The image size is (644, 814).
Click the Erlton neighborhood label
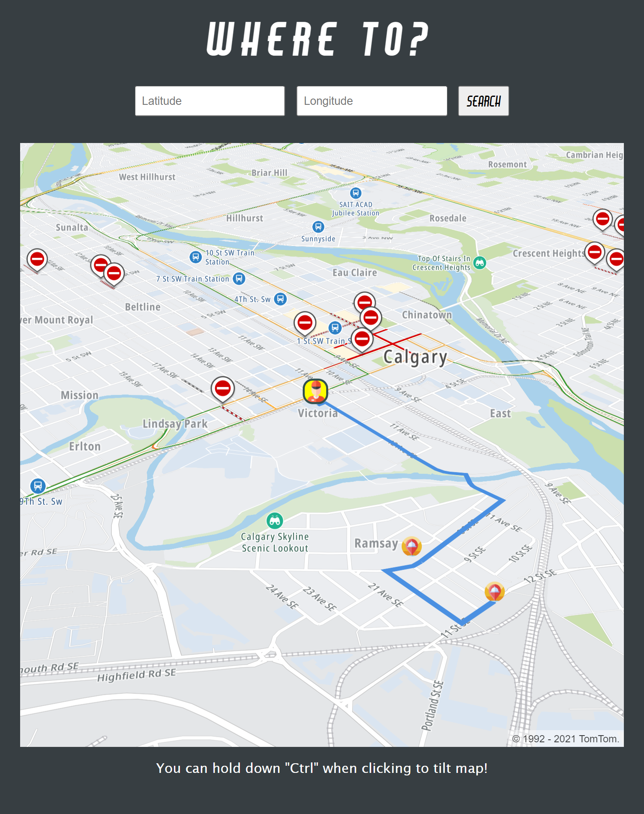pos(85,446)
